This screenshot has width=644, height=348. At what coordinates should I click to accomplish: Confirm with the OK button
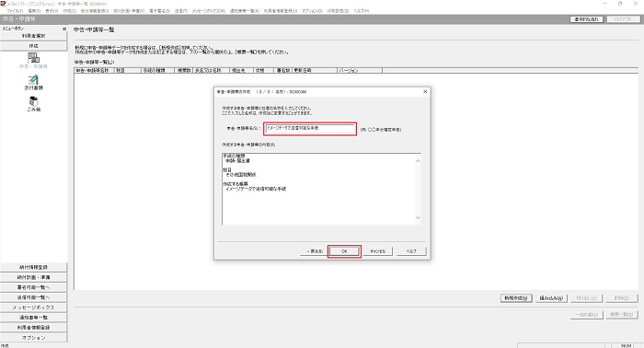[x=344, y=251]
